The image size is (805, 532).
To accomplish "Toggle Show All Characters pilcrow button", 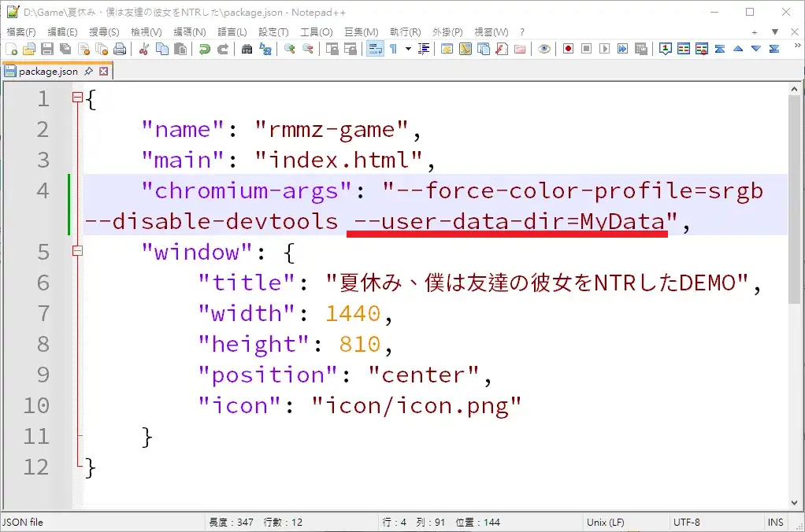I will coord(393,49).
